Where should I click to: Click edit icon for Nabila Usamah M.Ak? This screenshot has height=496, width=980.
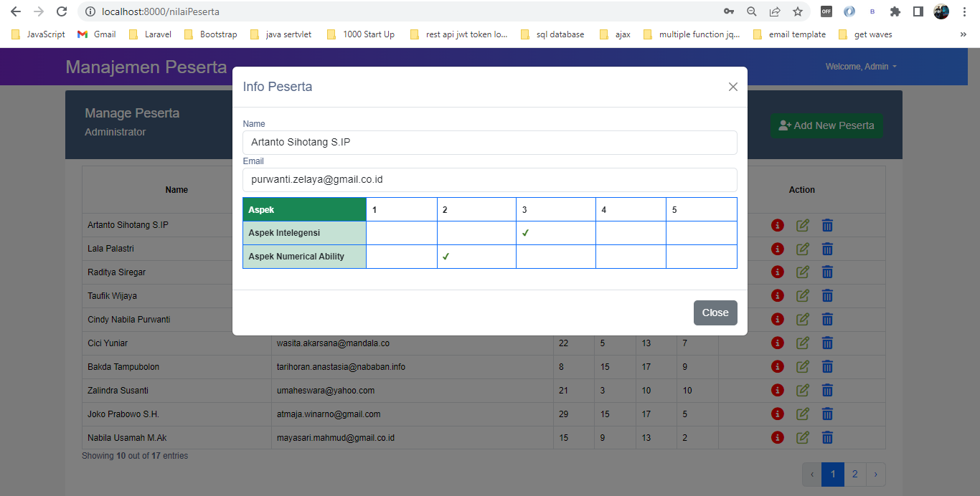coord(802,438)
